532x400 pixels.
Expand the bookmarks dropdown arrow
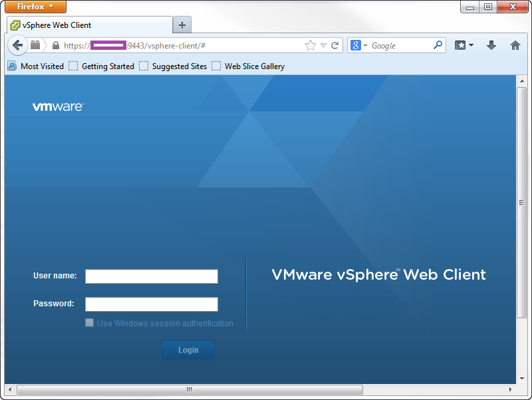click(471, 45)
